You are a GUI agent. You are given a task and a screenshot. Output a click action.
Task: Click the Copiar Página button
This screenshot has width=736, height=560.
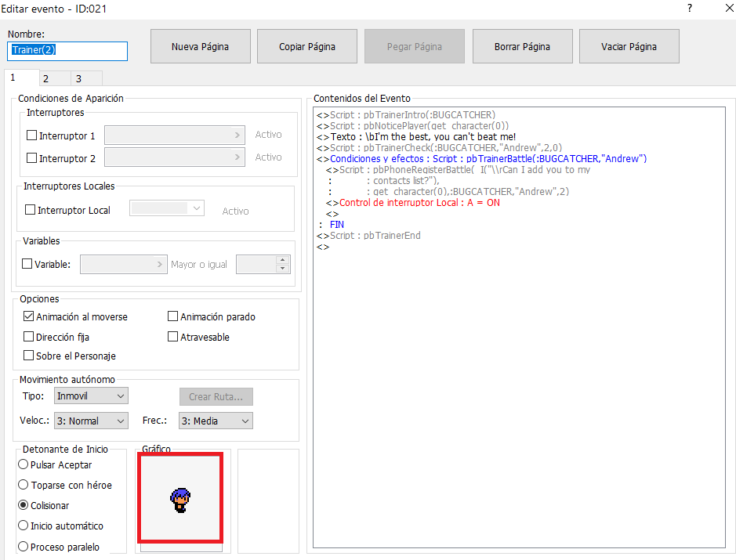307,46
